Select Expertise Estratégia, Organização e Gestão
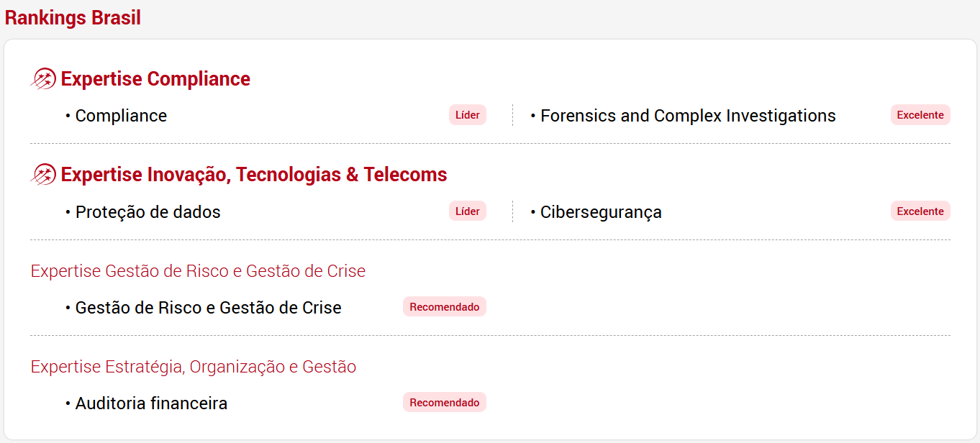 (194, 367)
